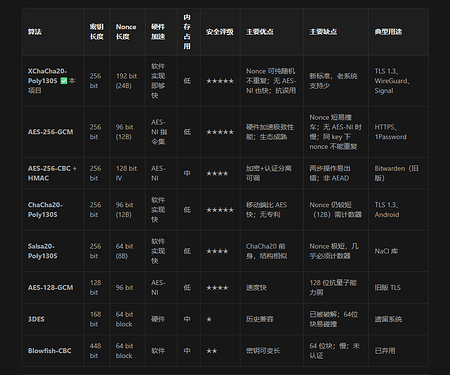Click the HTTPS, 1Password usage cell
Viewport: 450px width, 375px height.
click(390, 132)
